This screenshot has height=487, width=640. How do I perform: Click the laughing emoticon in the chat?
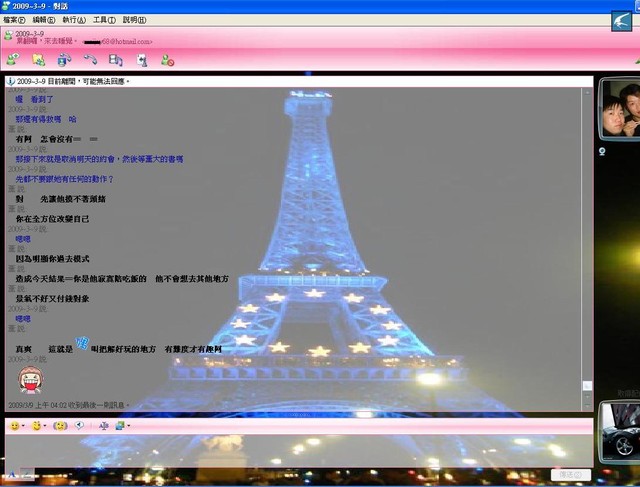[30, 380]
